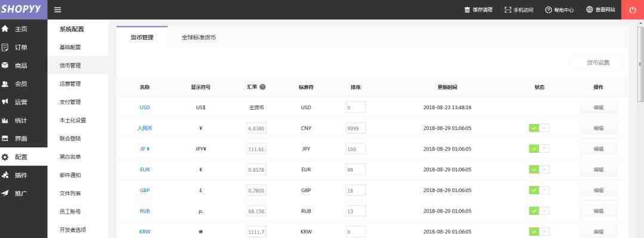Click sort order field showing 100
Image resolution: width=644 pixels, height=238 pixels.
coord(355,149)
